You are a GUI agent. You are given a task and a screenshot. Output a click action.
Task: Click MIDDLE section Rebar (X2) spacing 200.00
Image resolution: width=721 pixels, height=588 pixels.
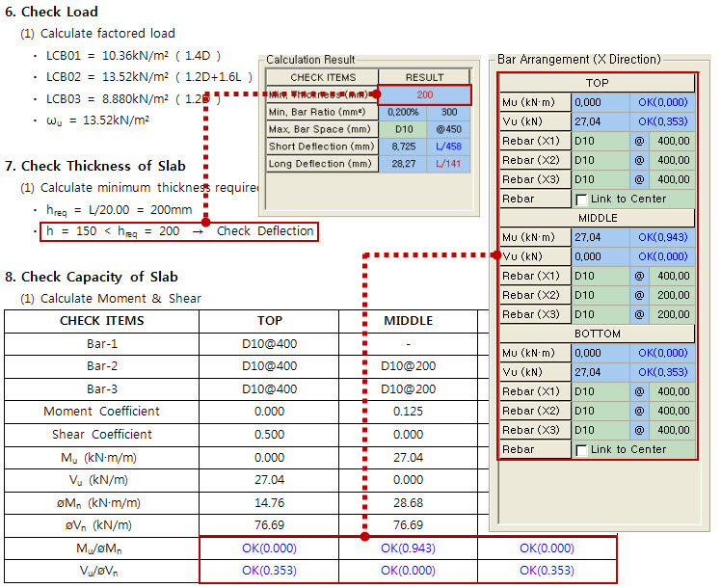click(x=672, y=295)
